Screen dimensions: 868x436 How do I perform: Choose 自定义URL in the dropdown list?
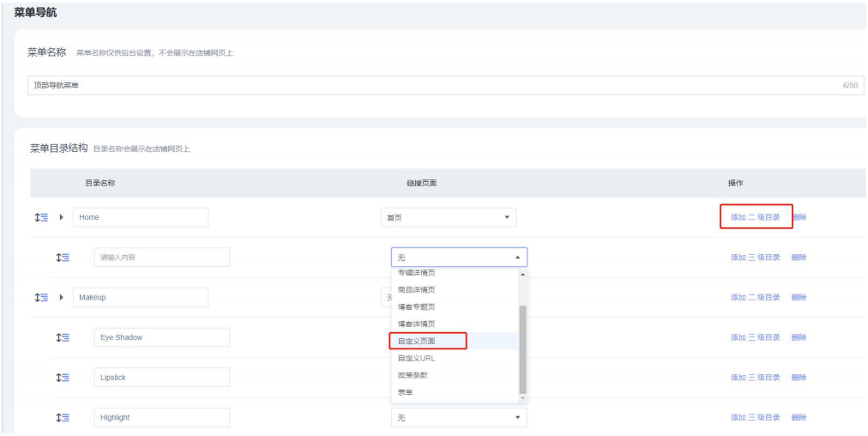tap(417, 358)
